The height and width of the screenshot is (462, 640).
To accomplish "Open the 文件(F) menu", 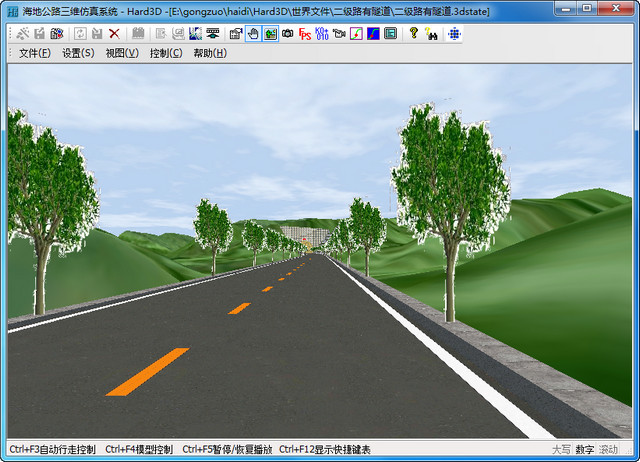I will coord(34,53).
